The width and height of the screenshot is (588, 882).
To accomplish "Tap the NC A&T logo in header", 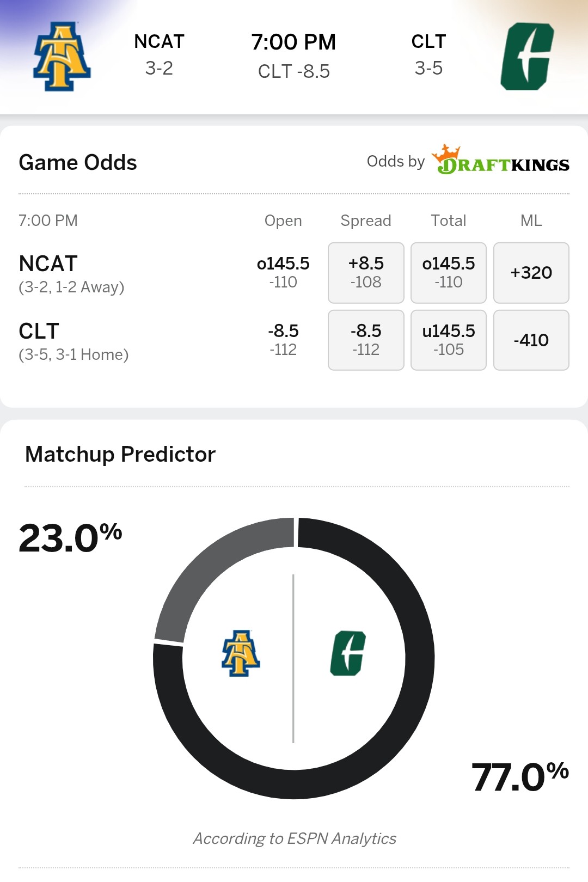I will pos(62,57).
